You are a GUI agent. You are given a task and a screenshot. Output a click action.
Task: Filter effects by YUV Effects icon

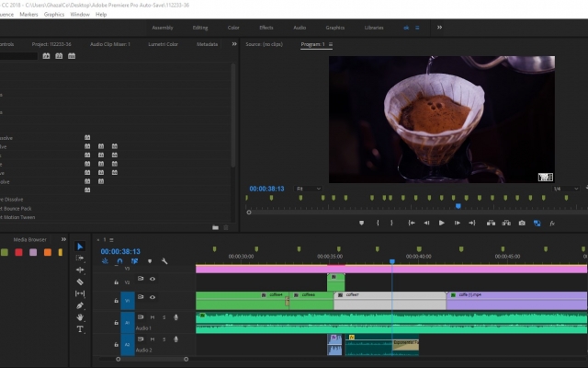point(72,56)
